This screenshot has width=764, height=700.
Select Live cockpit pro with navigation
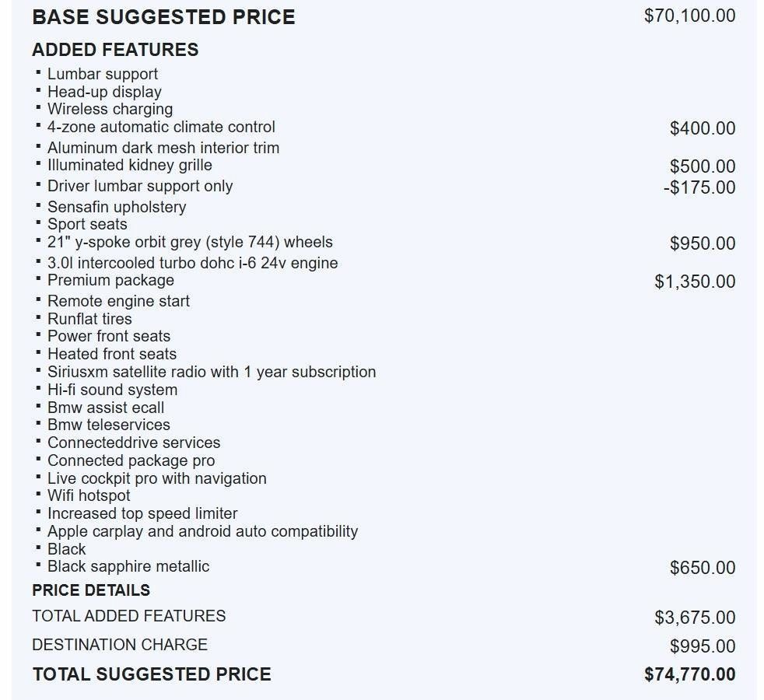156,478
